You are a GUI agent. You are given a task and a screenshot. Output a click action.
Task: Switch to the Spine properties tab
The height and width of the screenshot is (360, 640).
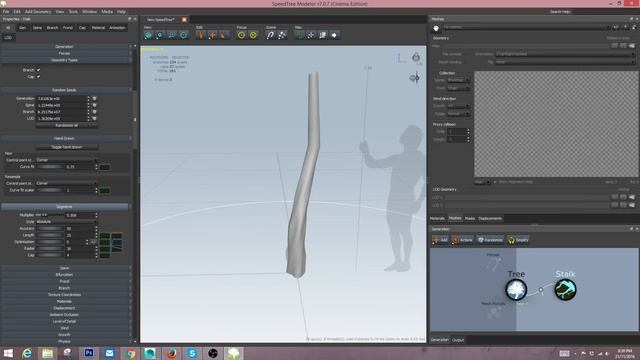point(37,28)
